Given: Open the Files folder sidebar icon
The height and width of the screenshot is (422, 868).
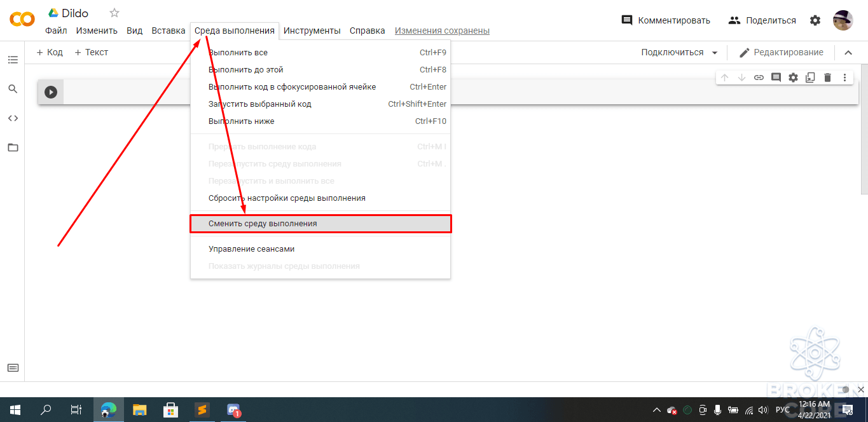Looking at the screenshot, I should [x=13, y=147].
